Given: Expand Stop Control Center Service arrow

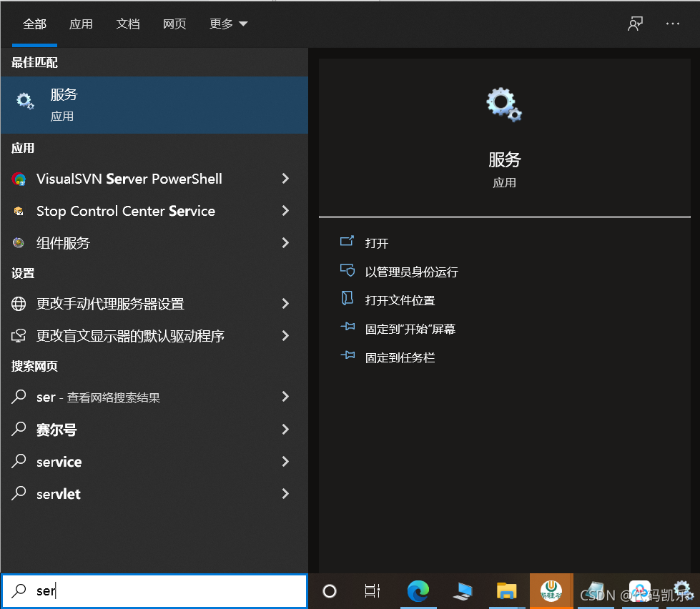Looking at the screenshot, I should click(x=286, y=211).
